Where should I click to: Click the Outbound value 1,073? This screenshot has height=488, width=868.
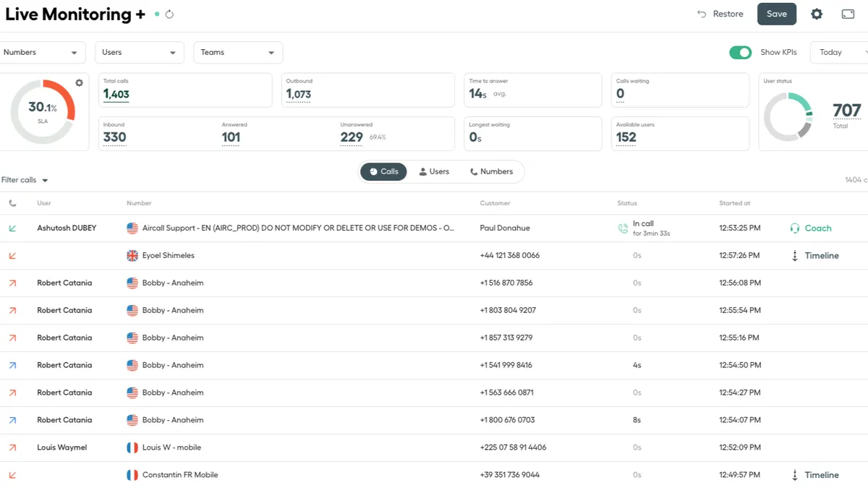[298, 94]
